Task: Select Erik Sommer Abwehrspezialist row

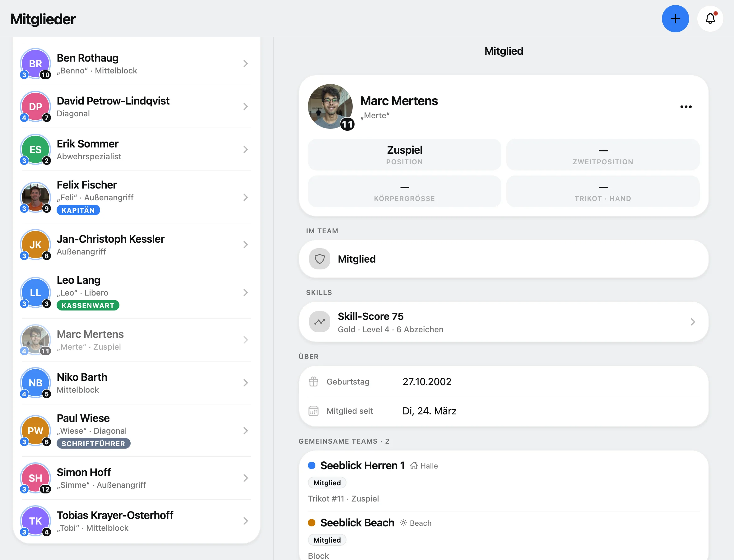Action: (136, 149)
